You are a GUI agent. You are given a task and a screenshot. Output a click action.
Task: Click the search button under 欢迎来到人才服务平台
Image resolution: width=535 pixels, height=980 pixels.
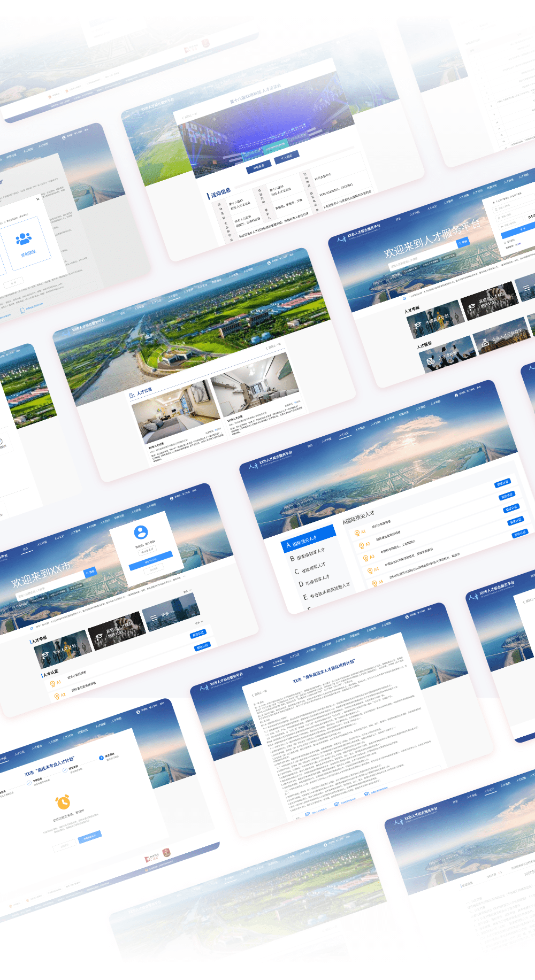(462, 242)
